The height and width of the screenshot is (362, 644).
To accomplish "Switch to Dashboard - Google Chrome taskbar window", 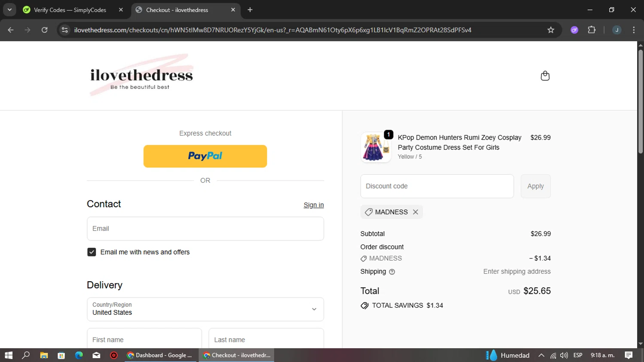I will pos(161,355).
